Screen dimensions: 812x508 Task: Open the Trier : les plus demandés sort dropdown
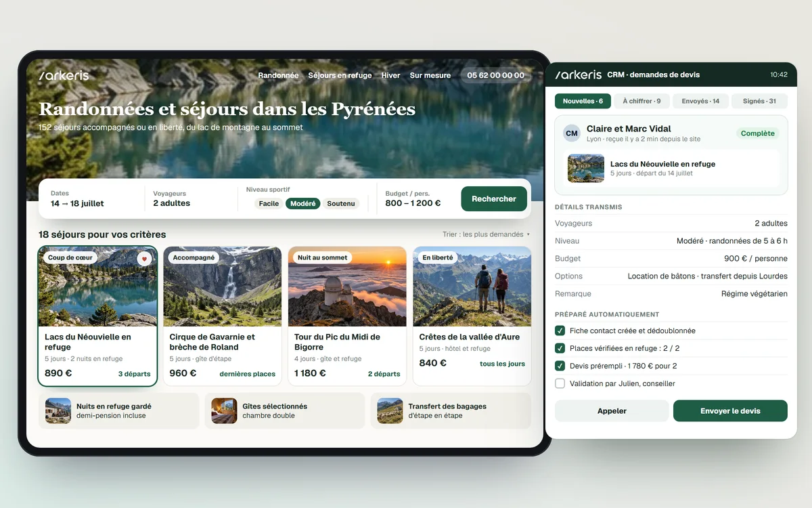pyautogui.click(x=486, y=234)
